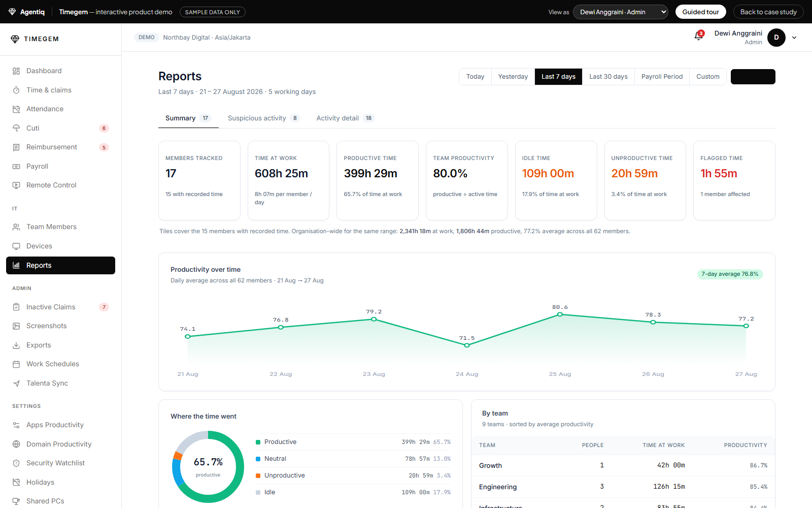
Task: Click the green Productive legend swatch
Action: (258, 442)
